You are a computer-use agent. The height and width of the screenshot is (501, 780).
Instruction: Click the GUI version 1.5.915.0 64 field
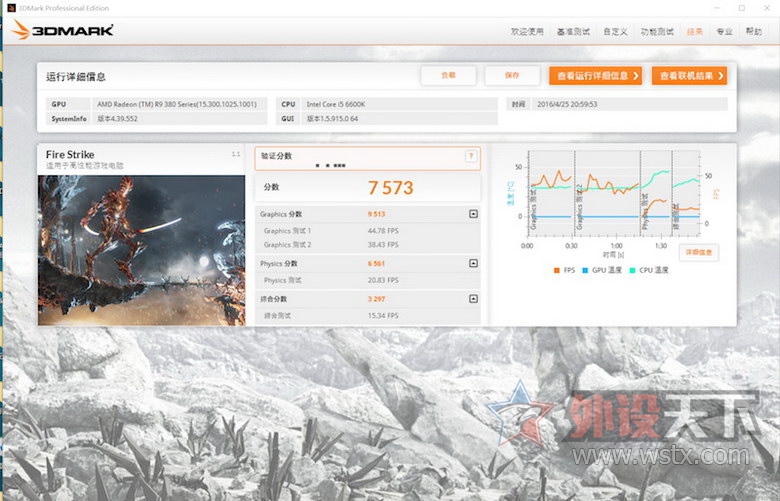[399, 118]
